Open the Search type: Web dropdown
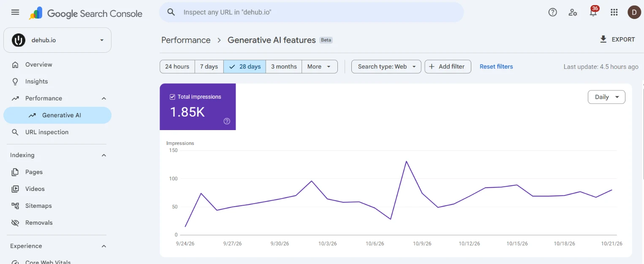644x264 pixels. click(386, 66)
